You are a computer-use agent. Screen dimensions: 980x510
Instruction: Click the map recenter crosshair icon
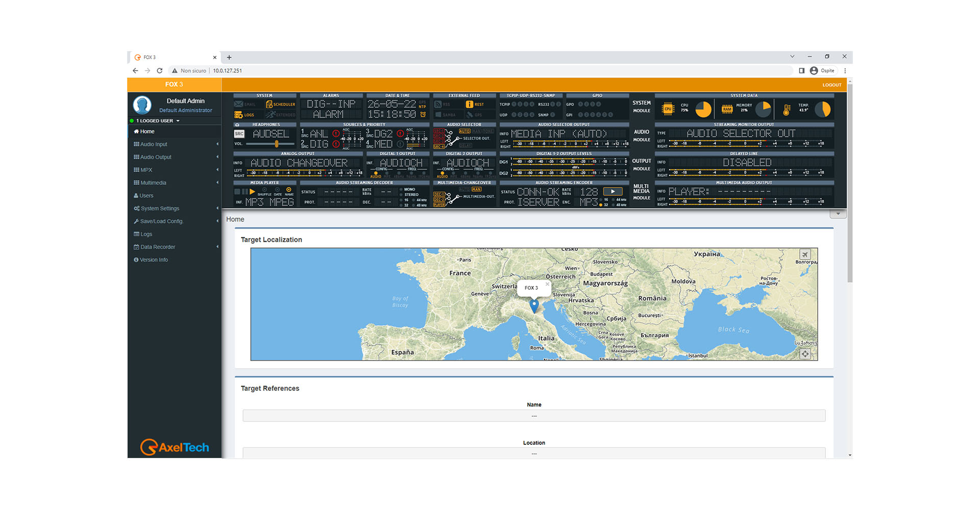click(805, 353)
